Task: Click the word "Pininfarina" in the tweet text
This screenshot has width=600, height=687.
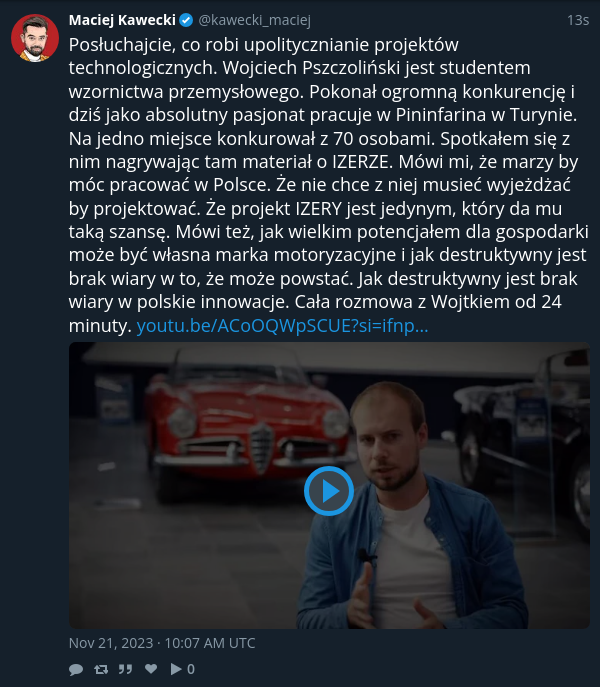Action: [x=441, y=115]
